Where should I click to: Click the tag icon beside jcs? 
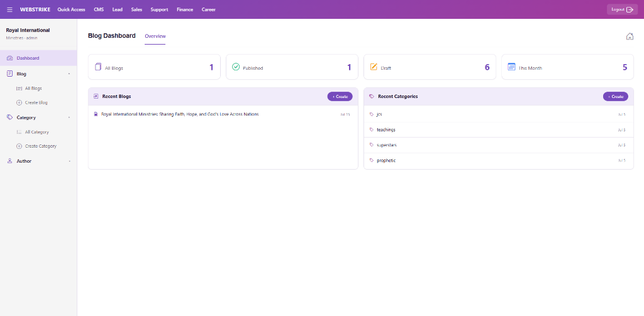tap(372, 114)
